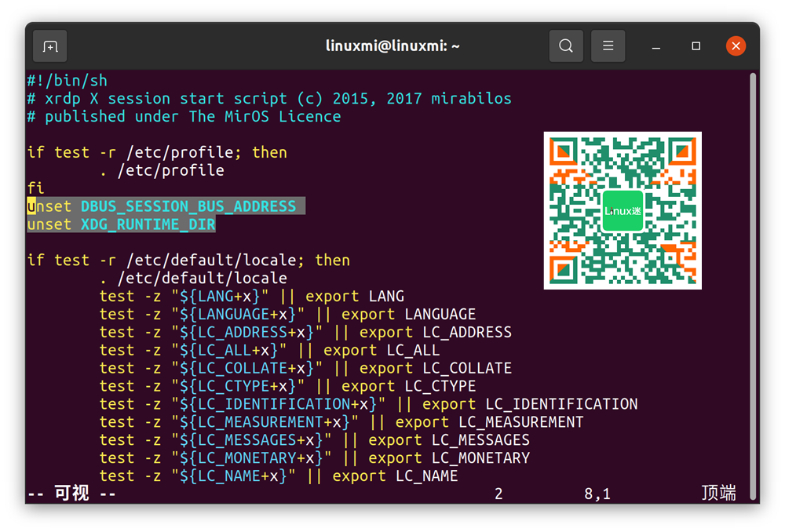
Task: Click the '#!/bin/sh' shebang line
Action: tap(67, 81)
